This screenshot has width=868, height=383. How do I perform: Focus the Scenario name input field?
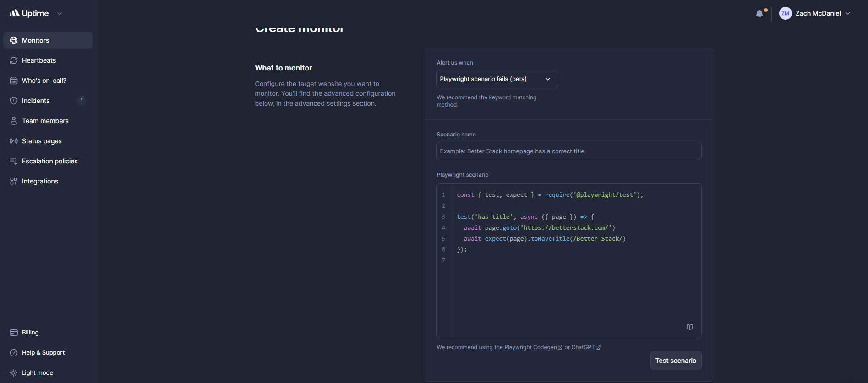568,151
